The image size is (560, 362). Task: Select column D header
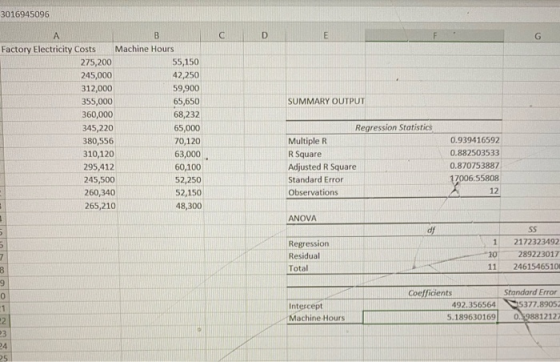click(264, 36)
